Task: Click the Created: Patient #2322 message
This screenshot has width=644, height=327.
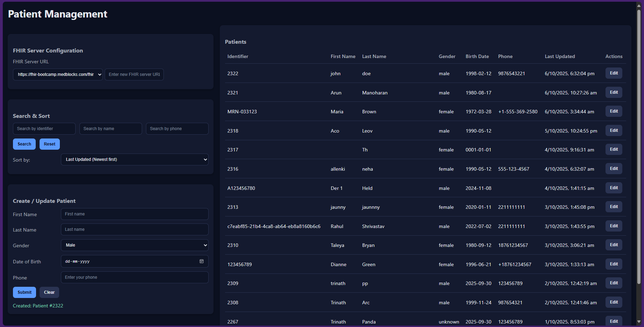Action: point(38,305)
